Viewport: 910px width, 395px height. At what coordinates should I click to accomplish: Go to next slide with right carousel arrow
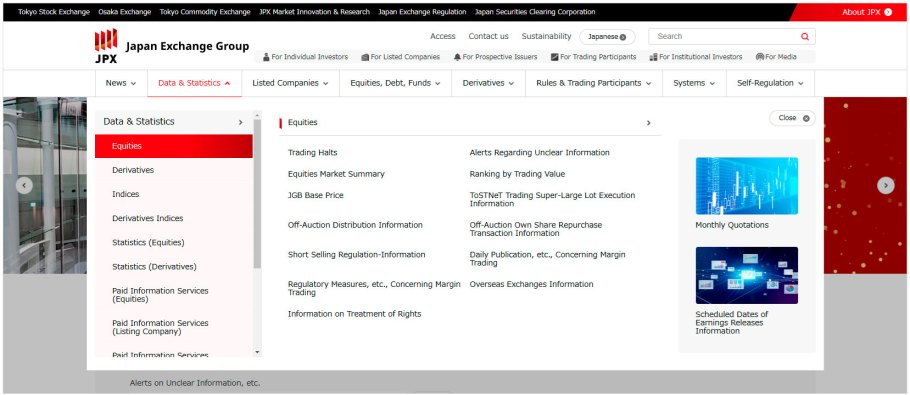coord(886,186)
